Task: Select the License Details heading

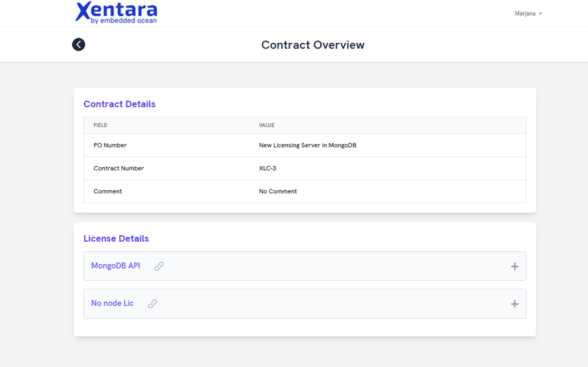Action: click(x=116, y=239)
